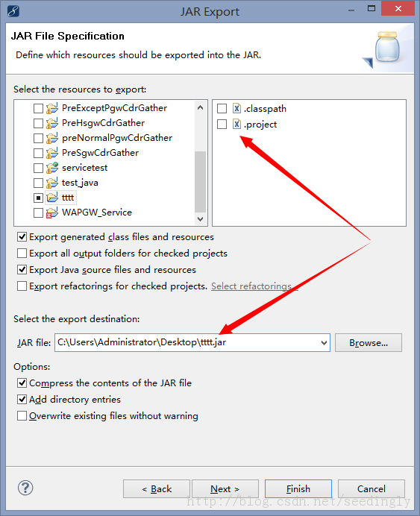Click the Browse... button
The height and width of the screenshot is (516, 420).
(369, 342)
